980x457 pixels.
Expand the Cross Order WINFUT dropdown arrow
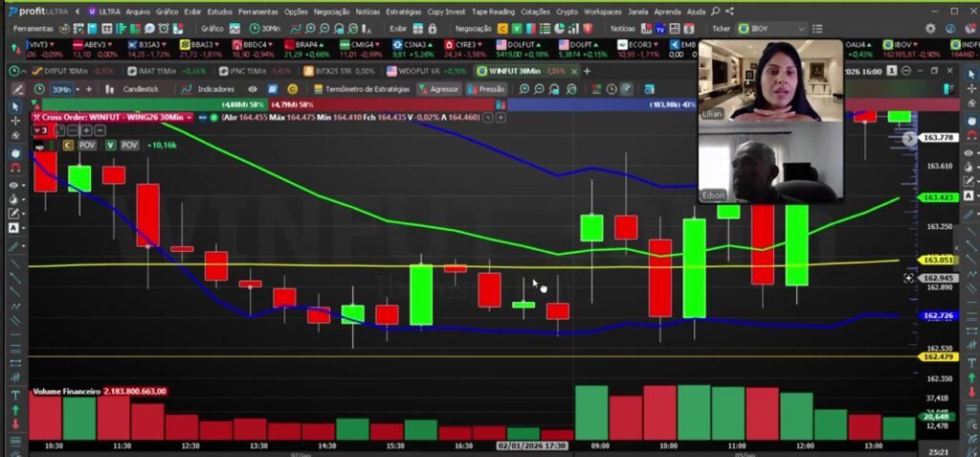point(189,117)
